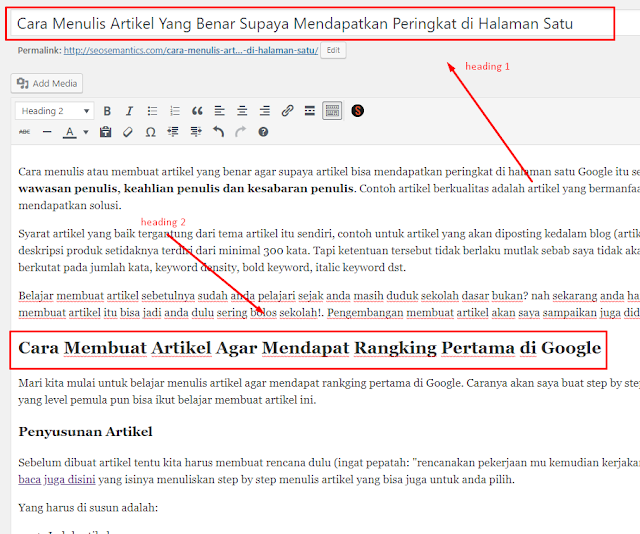
Task: Insert or edit link icon
Action: pyautogui.click(x=287, y=111)
